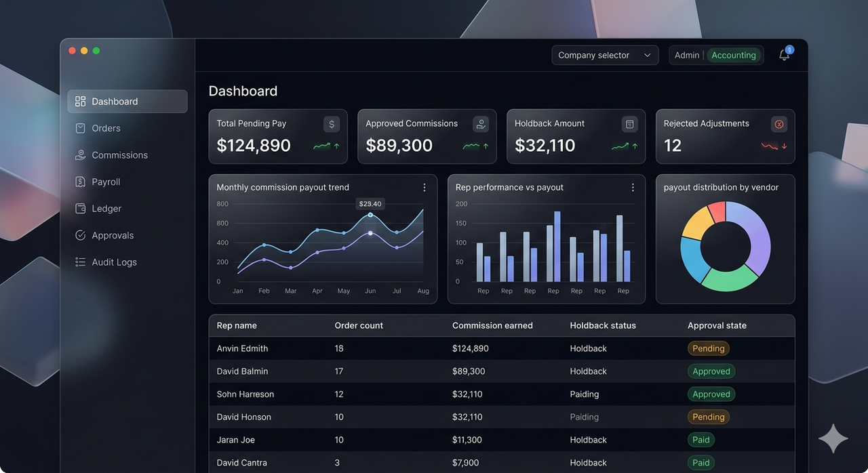Screen dimensions: 868x473
Task: Click the Audit Logs list icon
Action: pos(80,262)
